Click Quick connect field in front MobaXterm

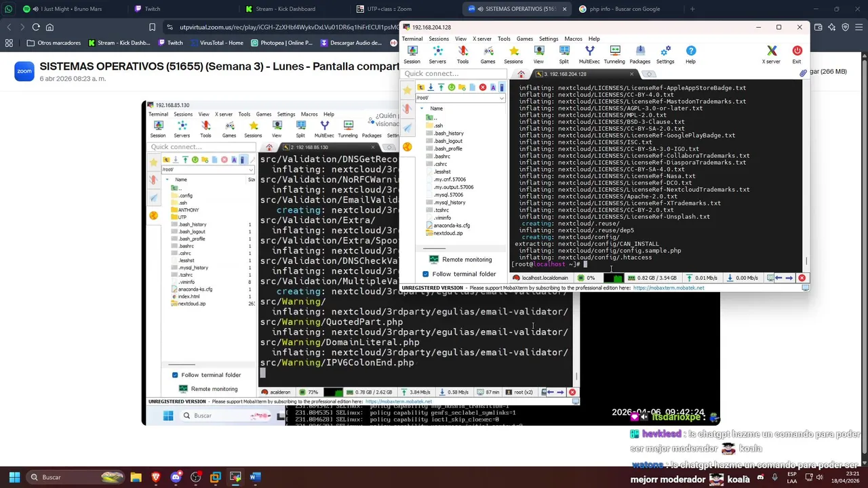tap(454, 73)
